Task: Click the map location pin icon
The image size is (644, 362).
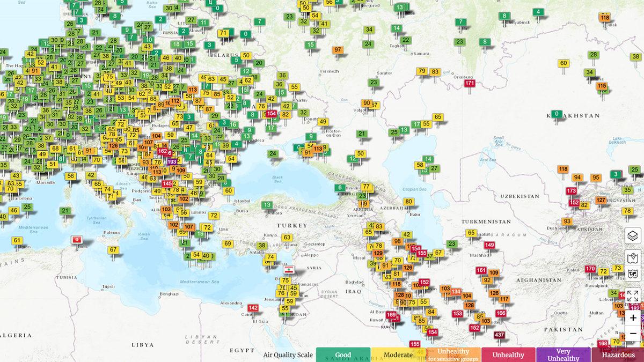Action: click(633, 257)
